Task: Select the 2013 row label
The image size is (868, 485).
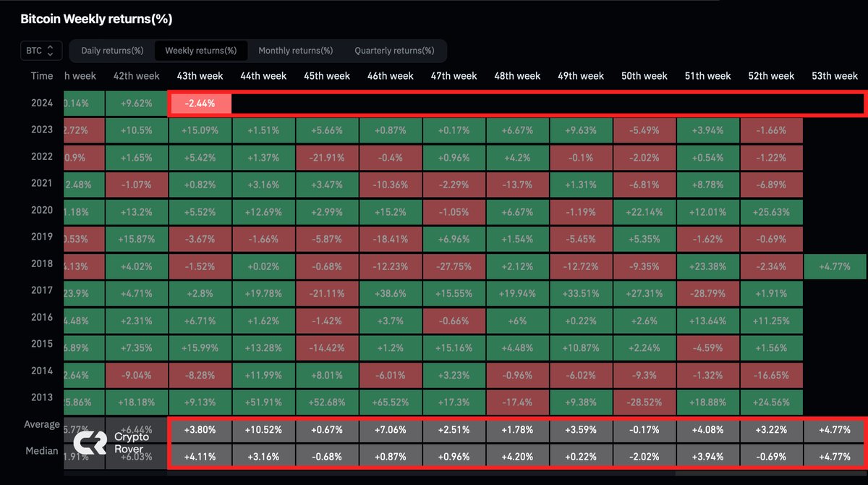Action: (42, 397)
